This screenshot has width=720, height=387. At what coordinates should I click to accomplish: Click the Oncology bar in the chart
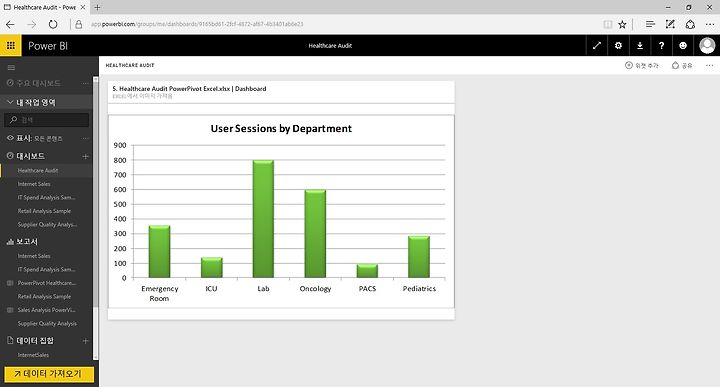pos(315,234)
